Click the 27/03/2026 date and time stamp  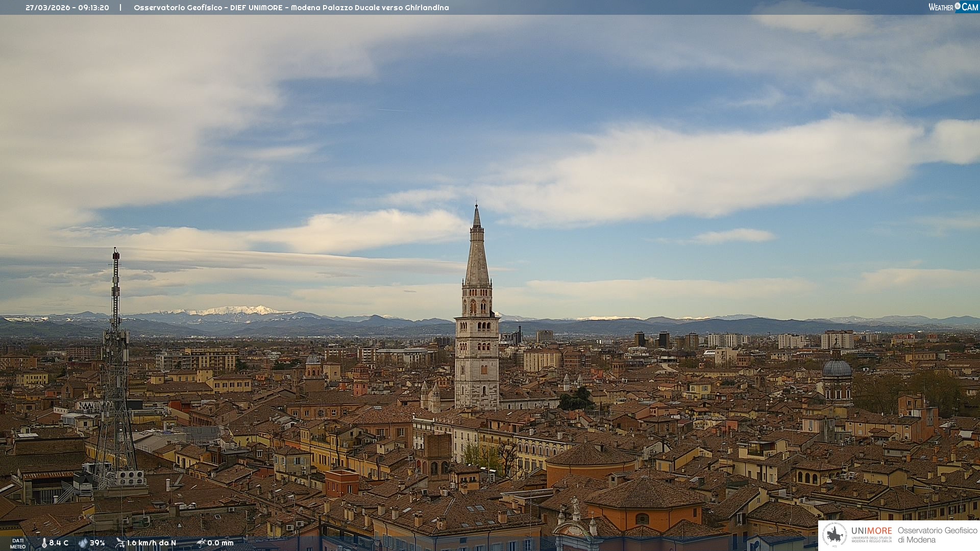(x=67, y=8)
